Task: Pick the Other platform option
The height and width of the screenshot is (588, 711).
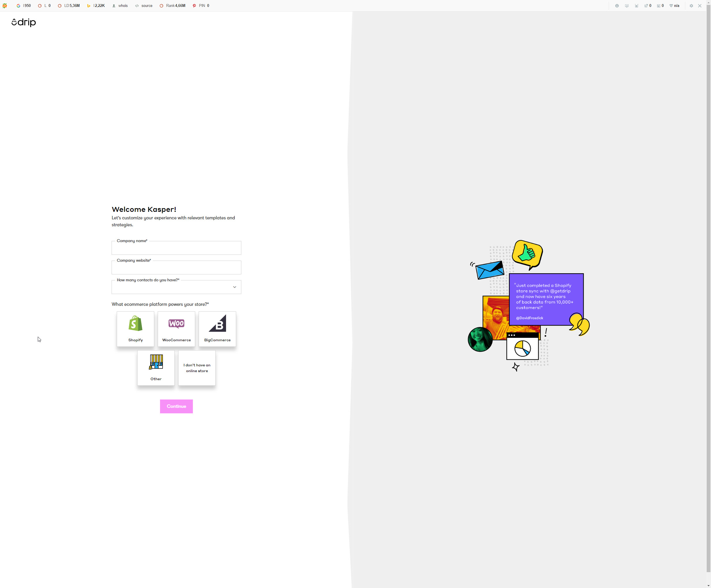Action: coord(156,367)
